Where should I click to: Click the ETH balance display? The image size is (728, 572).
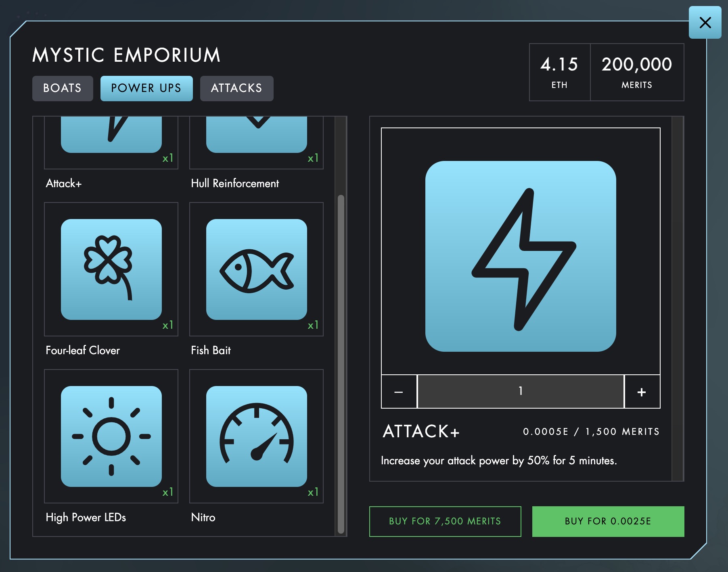click(559, 72)
